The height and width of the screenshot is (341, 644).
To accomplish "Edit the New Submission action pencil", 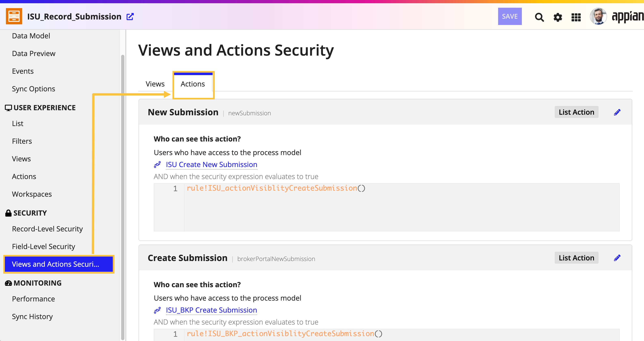I will [617, 112].
